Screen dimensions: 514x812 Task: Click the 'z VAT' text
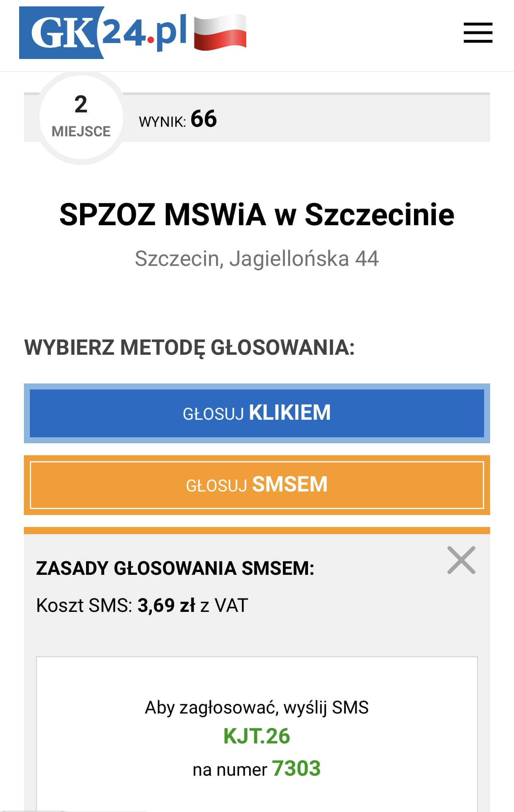tap(224, 605)
